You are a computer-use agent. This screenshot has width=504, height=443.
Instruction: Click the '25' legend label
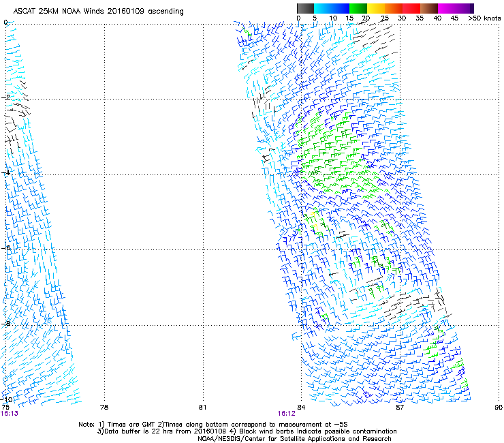pyautogui.click(x=385, y=18)
